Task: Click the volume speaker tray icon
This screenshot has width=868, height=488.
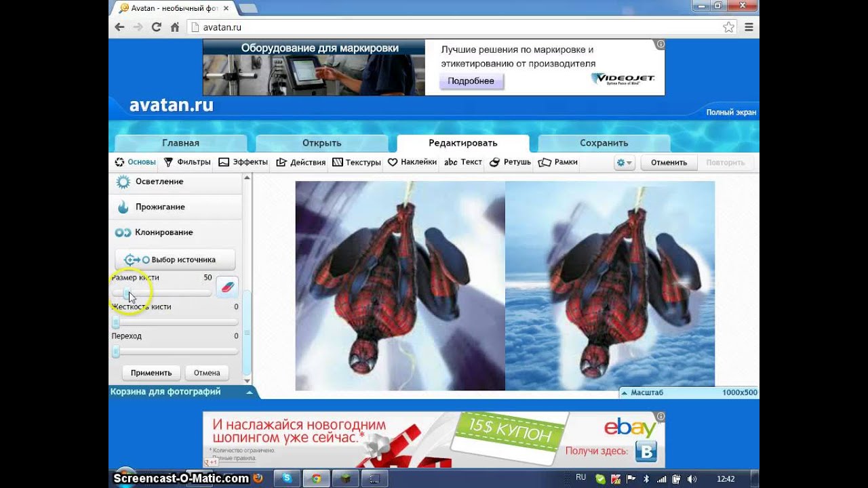Action: [x=692, y=479]
